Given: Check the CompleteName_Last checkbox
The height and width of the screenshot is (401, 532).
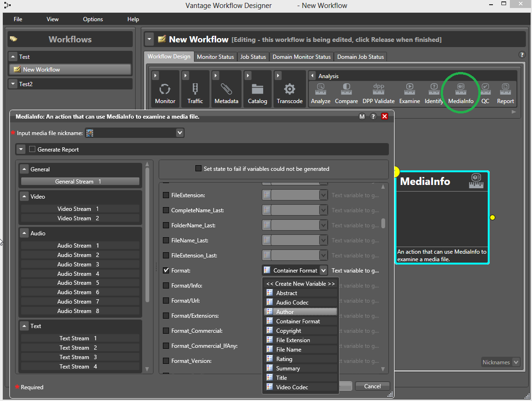Looking at the screenshot, I should pyautogui.click(x=166, y=210).
